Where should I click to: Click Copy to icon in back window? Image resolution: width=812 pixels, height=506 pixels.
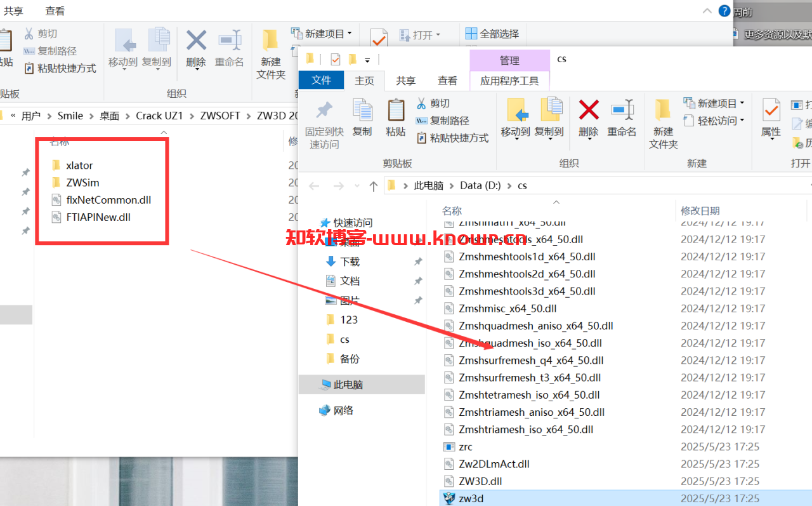pos(158,41)
